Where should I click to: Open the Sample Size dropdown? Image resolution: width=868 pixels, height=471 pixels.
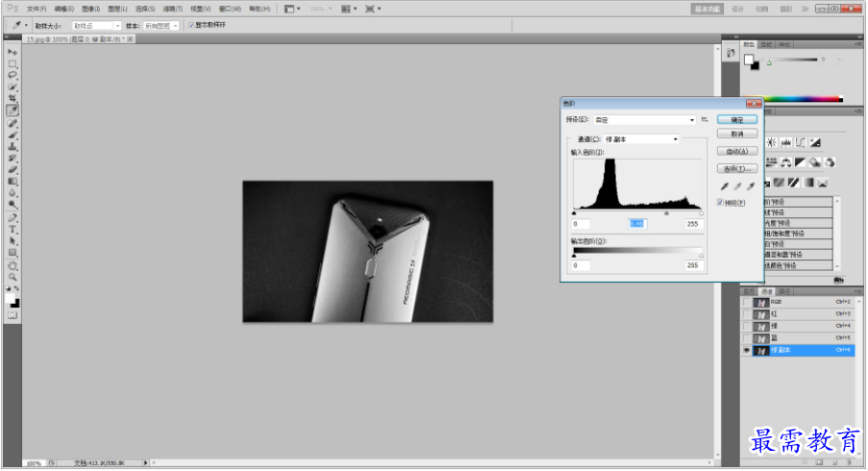tap(96, 25)
